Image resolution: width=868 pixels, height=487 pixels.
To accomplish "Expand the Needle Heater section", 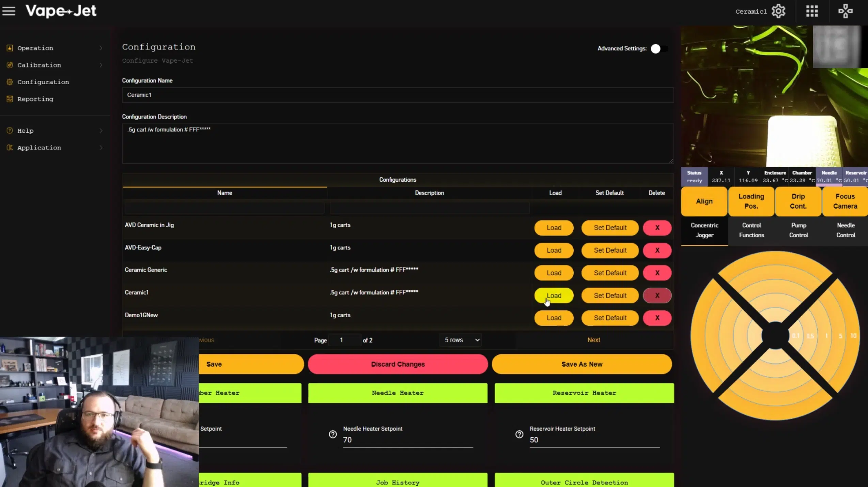I will (x=398, y=393).
